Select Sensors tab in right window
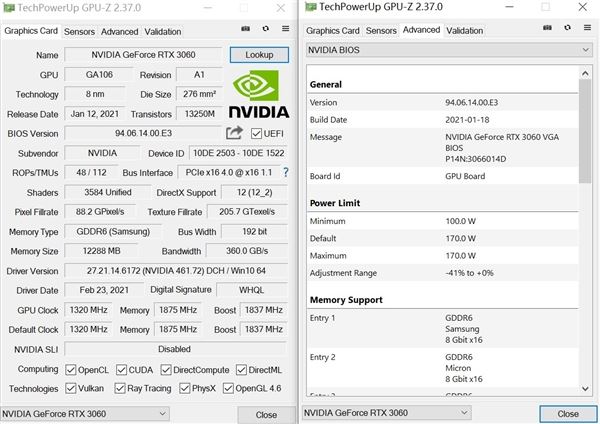This screenshot has height=424, width=600. pyautogui.click(x=381, y=31)
